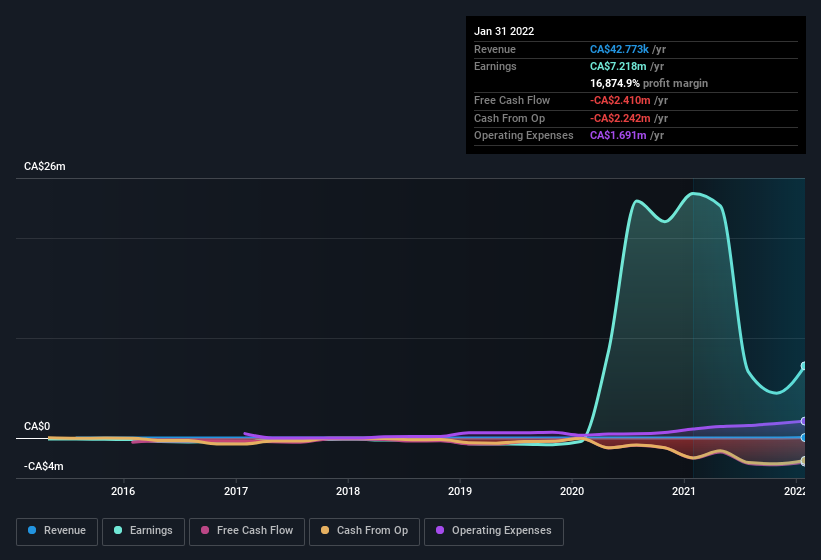Click the CA$0 y-axis label

pyautogui.click(x=37, y=426)
